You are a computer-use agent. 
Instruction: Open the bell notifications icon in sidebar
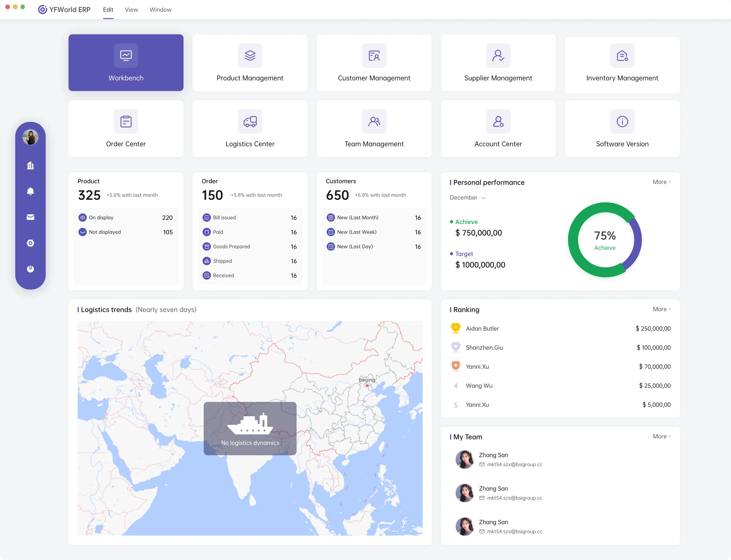tap(30, 191)
